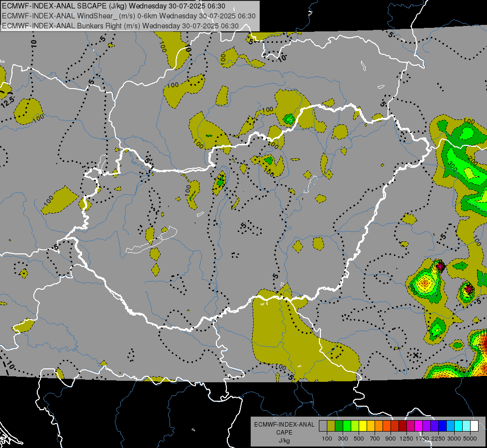The height and width of the screenshot is (448, 487).
Task: Click the 3000 tick label in legend
Action: coord(454,439)
